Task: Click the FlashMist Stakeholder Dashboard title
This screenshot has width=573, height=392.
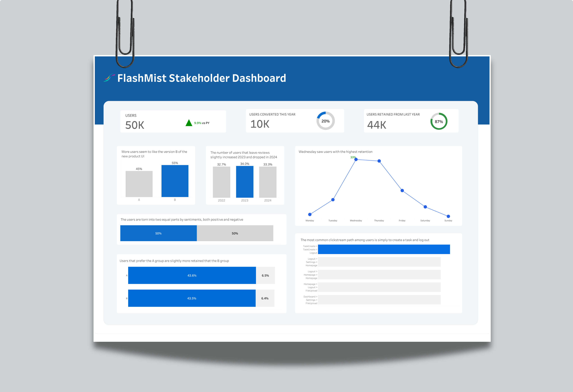Action: (201, 78)
